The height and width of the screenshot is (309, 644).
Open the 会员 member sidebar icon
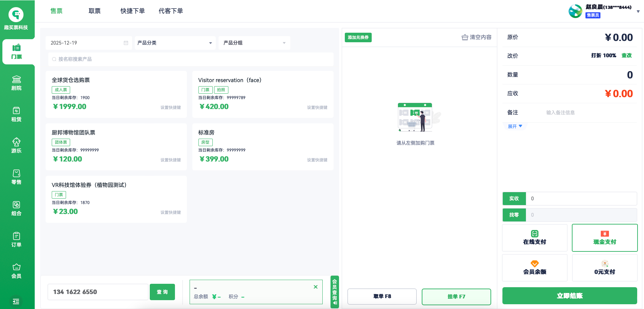[x=16, y=271]
